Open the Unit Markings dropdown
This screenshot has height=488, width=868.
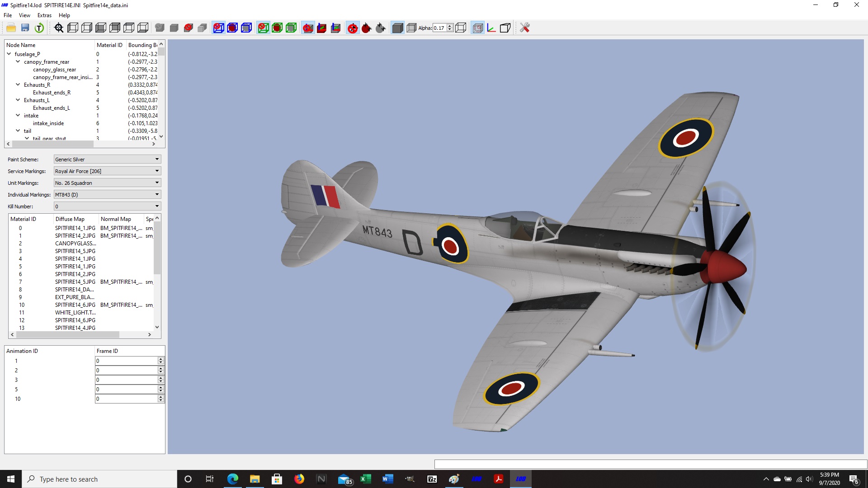coord(107,183)
